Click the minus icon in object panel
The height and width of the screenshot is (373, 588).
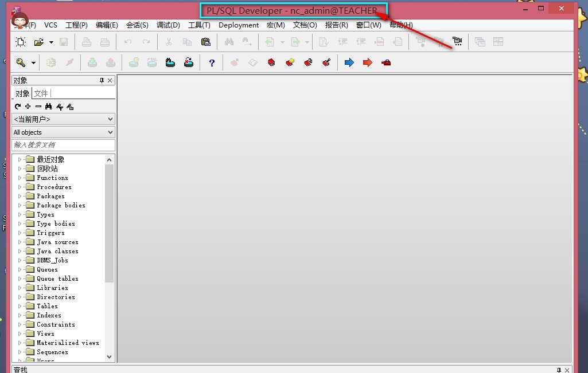(38, 107)
